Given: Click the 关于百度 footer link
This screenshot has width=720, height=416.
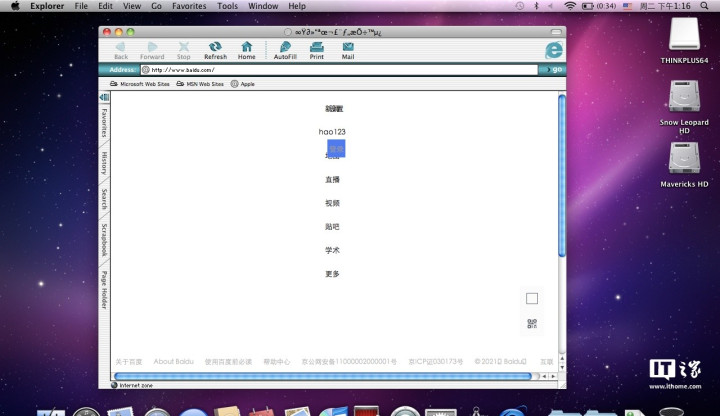Looking at the screenshot, I should (129, 362).
